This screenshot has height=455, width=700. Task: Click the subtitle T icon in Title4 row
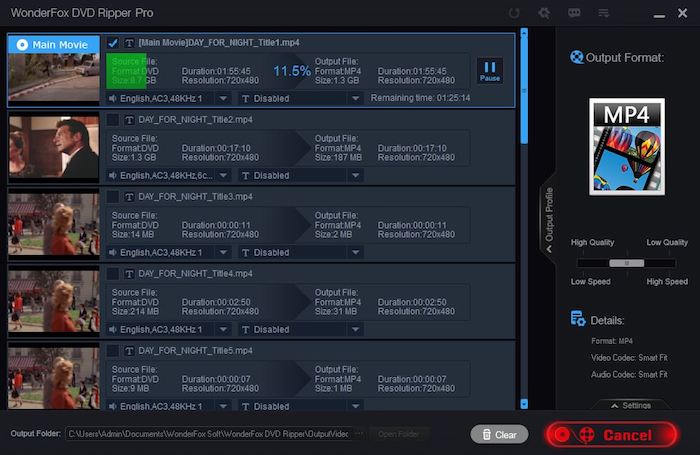click(245, 330)
